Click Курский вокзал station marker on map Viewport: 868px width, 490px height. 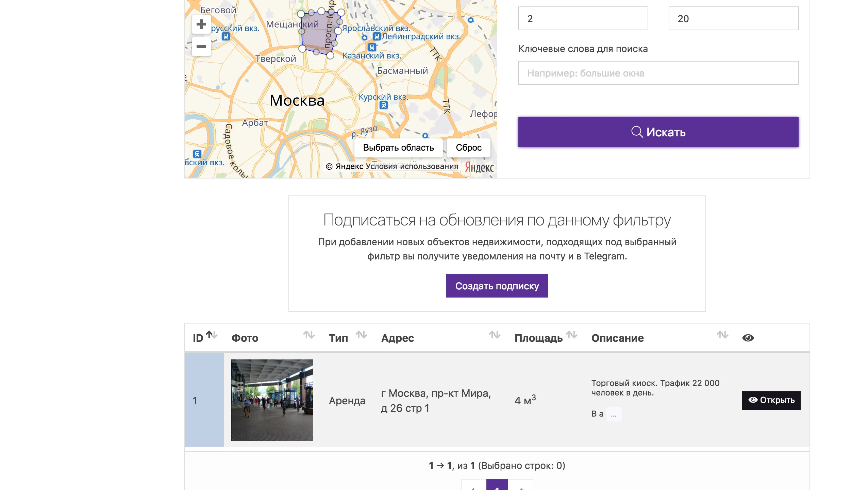383,105
